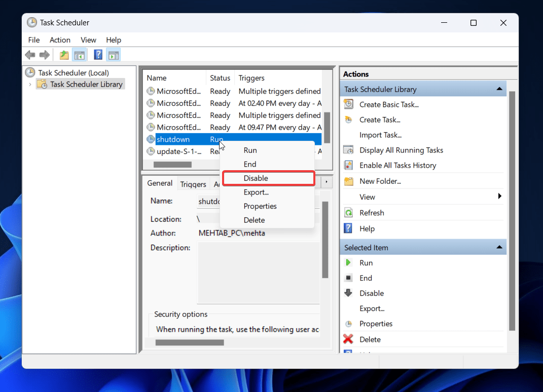Click the tab overflow arrow beside General tabs
The image size is (543, 392).
pyautogui.click(x=326, y=182)
